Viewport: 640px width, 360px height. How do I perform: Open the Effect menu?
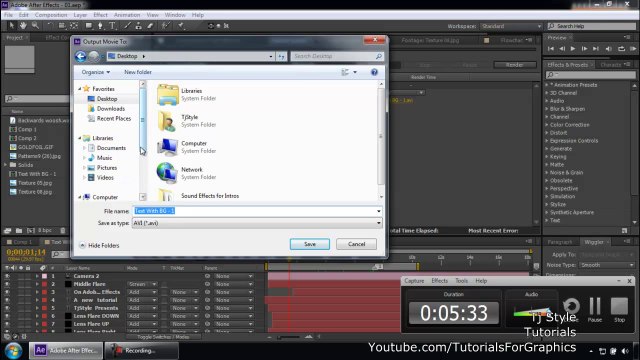[x=100, y=15]
